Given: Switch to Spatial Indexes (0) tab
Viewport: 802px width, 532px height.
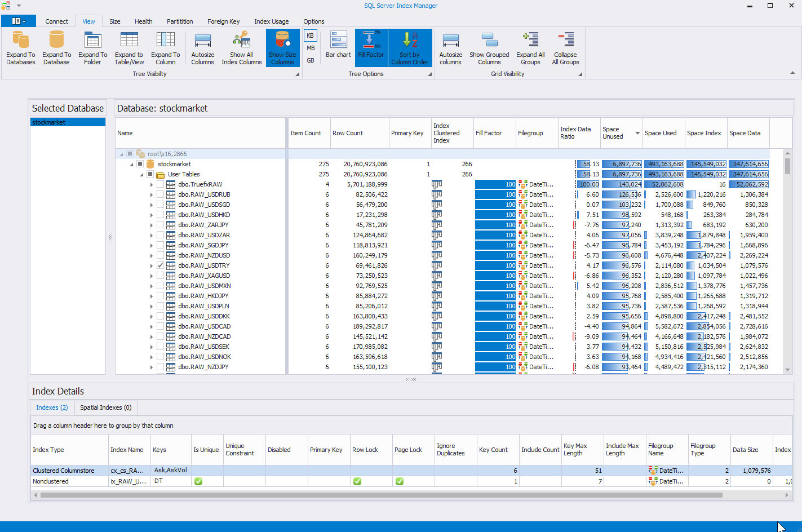Looking at the screenshot, I should pos(105,407).
